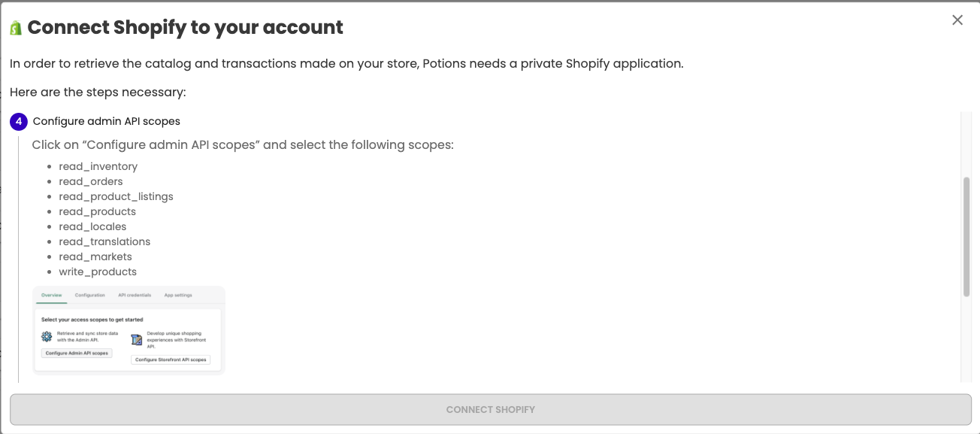The image size is (980, 434).
Task: Click the read_markets scope item
Action: (95, 256)
